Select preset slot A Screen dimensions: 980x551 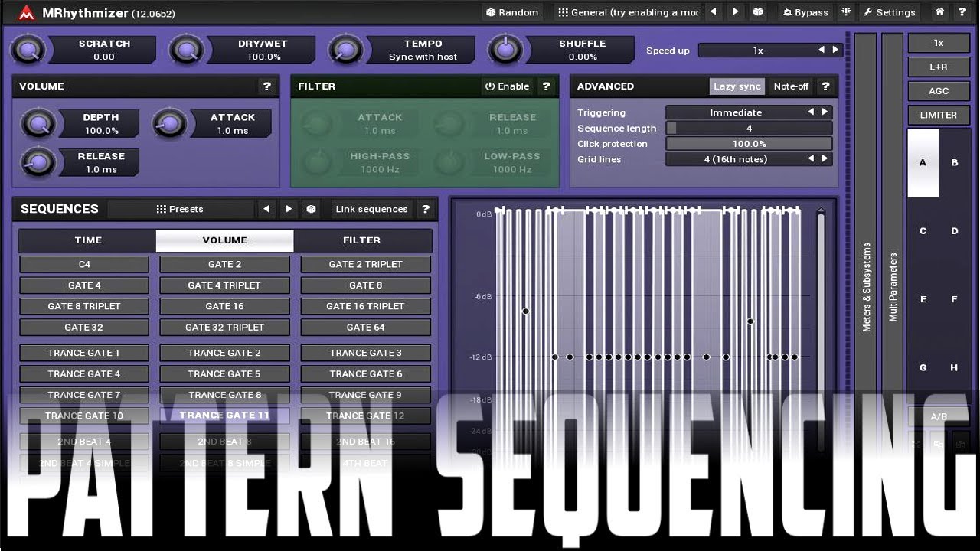click(923, 163)
